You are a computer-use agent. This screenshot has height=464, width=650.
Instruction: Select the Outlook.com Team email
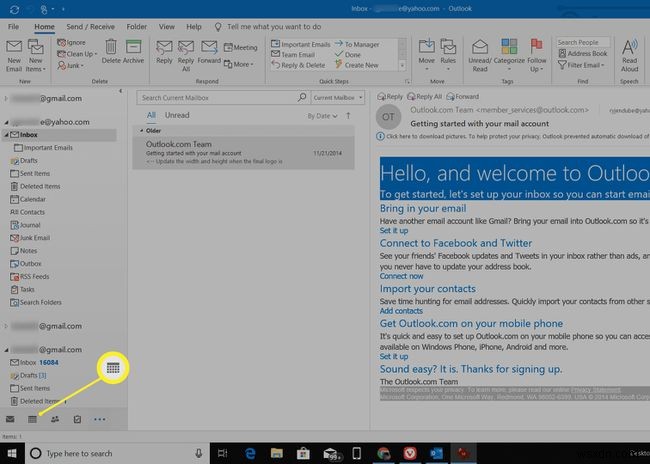[x=243, y=153]
